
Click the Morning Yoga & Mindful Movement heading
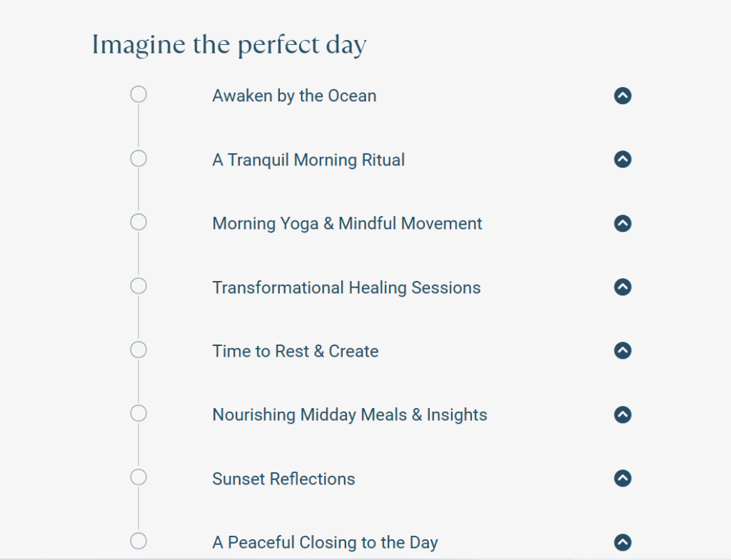[347, 223]
